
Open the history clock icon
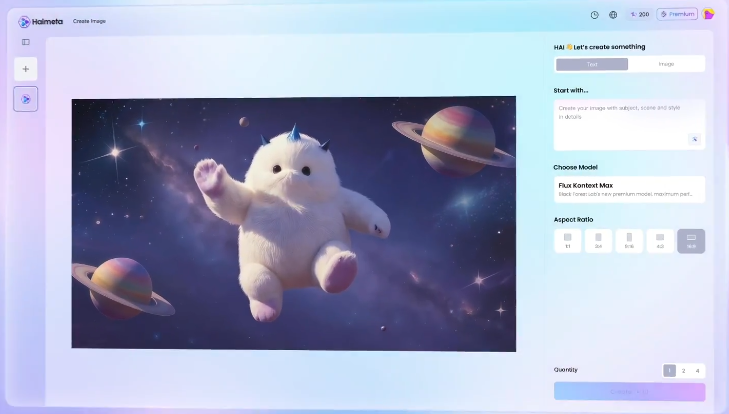(595, 15)
